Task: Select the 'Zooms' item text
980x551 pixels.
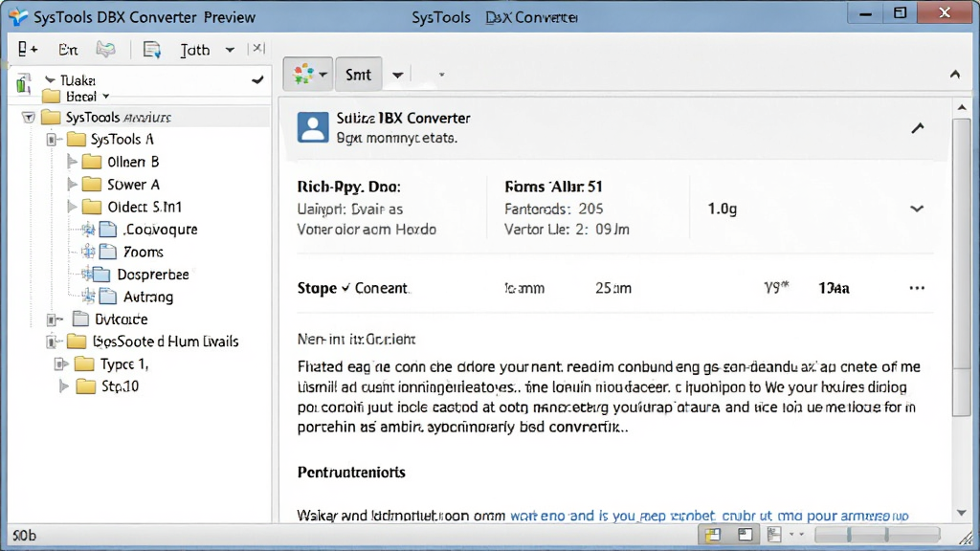Action: pos(144,252)
